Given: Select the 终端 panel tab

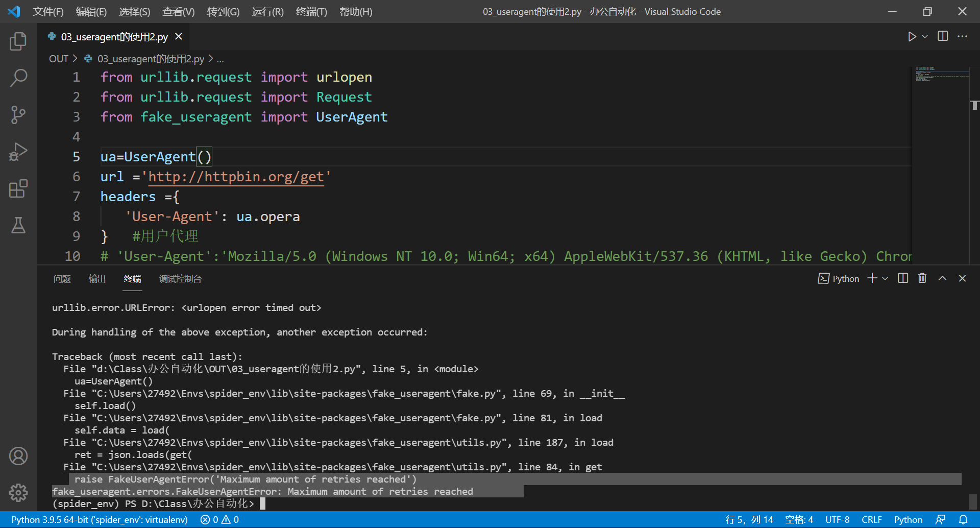Looking at the screenshot, I should click(x=132, y=279).
